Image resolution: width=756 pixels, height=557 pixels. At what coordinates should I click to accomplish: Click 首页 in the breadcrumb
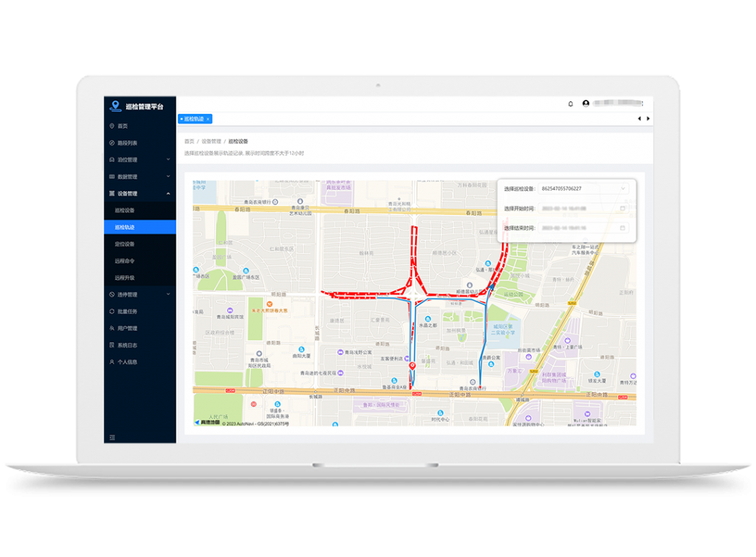click(189, 141)
